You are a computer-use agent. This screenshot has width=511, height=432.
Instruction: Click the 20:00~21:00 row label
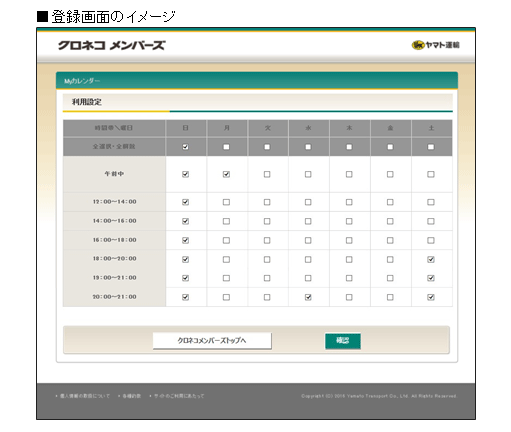[114, 297]
